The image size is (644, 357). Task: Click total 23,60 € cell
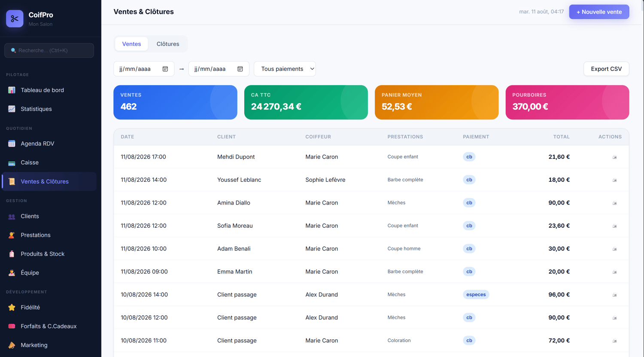pos(559,226)
